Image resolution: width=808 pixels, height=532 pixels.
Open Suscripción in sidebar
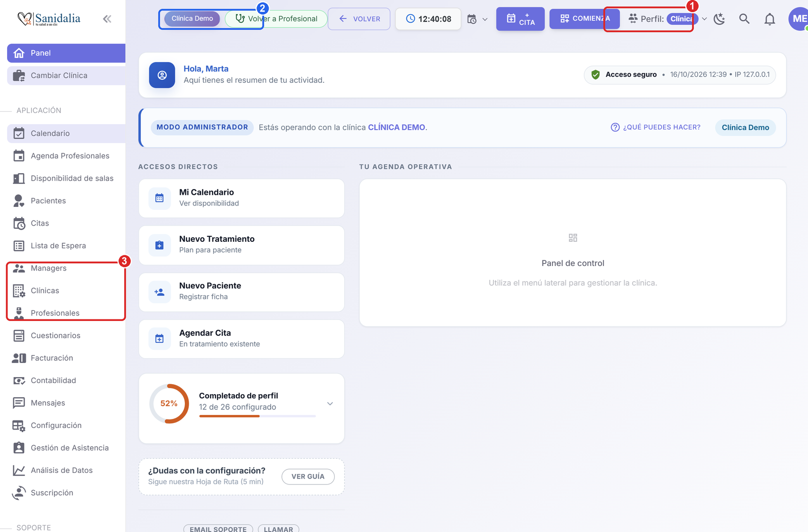[66, 493]
